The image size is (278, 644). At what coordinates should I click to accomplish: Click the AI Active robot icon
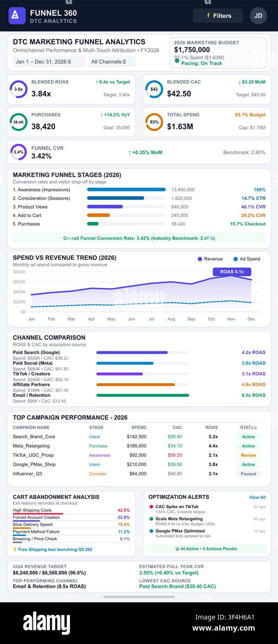click(177, 549)
